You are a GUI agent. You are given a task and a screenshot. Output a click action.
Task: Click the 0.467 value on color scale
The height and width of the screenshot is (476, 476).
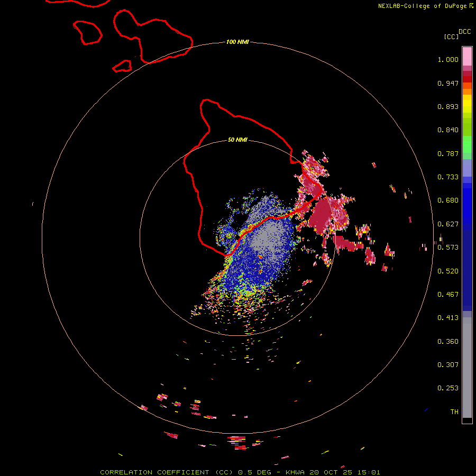[448, 295]
